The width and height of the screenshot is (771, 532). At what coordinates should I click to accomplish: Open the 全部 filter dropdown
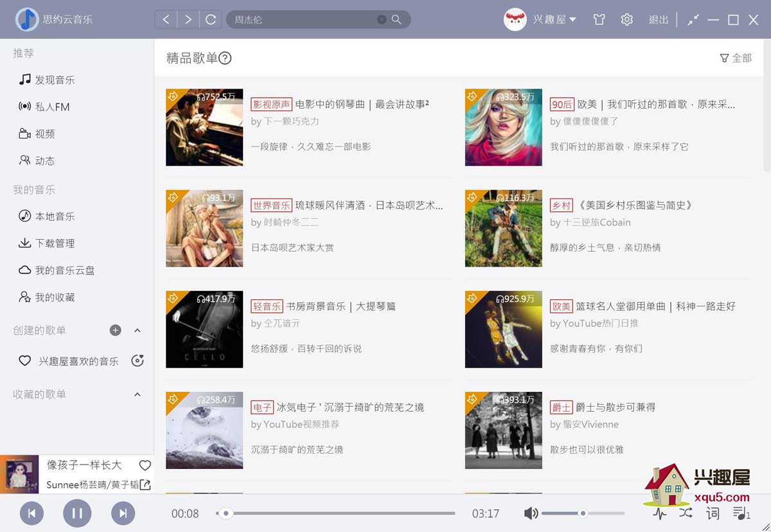point(736,58)
